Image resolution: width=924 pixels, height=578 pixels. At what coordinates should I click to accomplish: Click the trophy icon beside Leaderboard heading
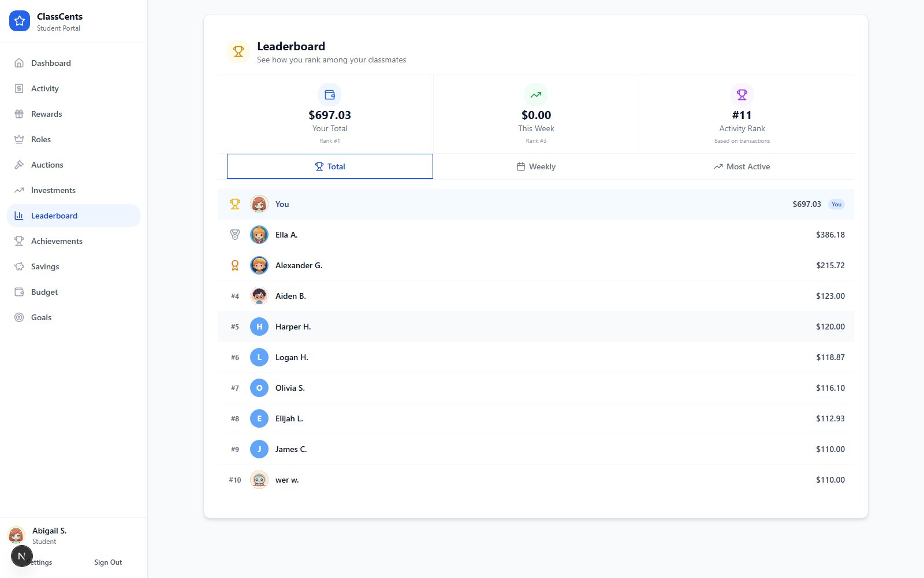click(238, 51)
